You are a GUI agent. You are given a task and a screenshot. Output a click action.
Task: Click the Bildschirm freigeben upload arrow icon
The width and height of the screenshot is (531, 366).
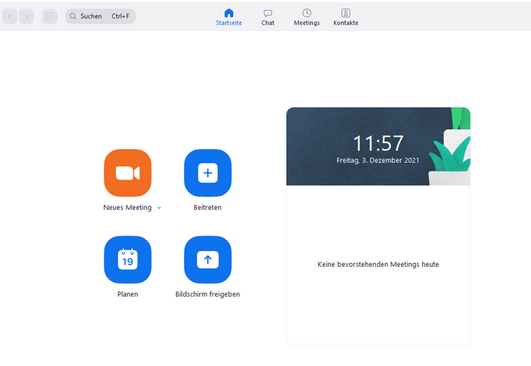208,260
